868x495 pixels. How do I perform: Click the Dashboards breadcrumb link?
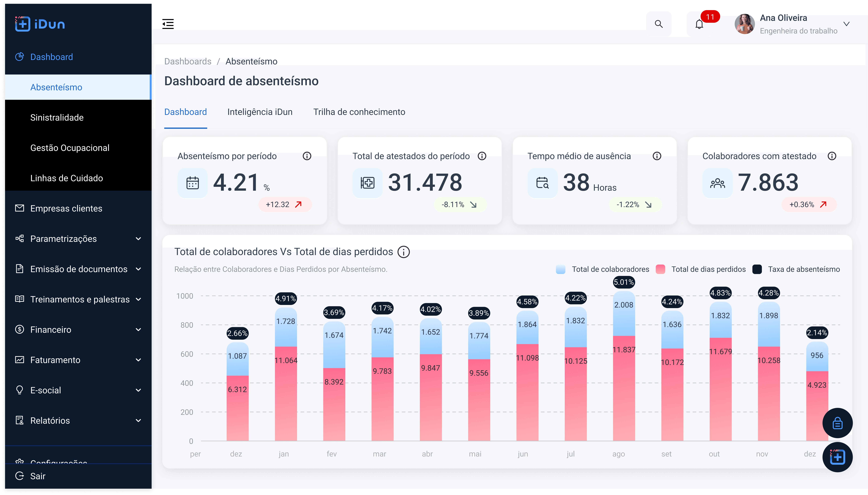click(188, 61)
